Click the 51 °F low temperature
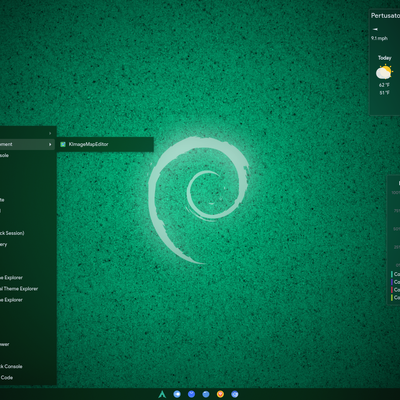400x400 pixels. 384,93
